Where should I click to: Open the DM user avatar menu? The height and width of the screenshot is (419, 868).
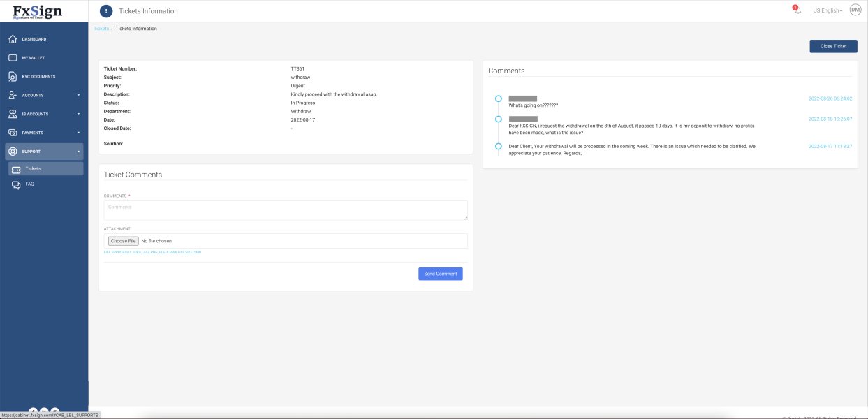(x=855, y=10)
